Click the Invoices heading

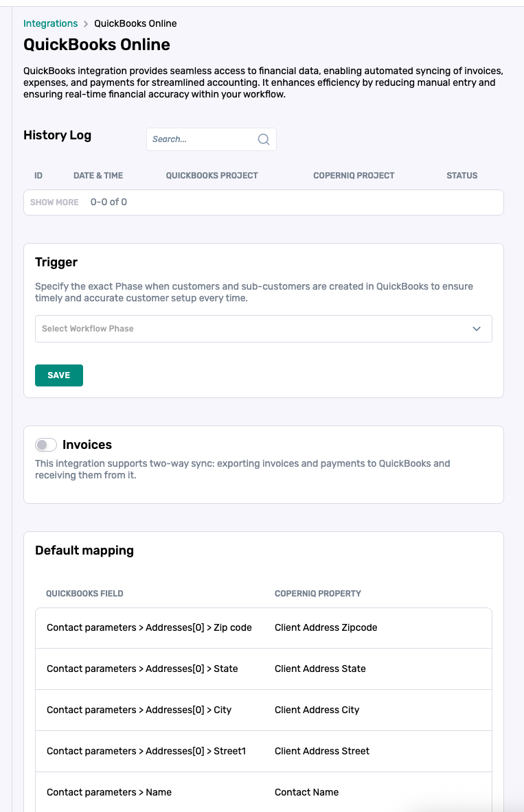(87, 445)
